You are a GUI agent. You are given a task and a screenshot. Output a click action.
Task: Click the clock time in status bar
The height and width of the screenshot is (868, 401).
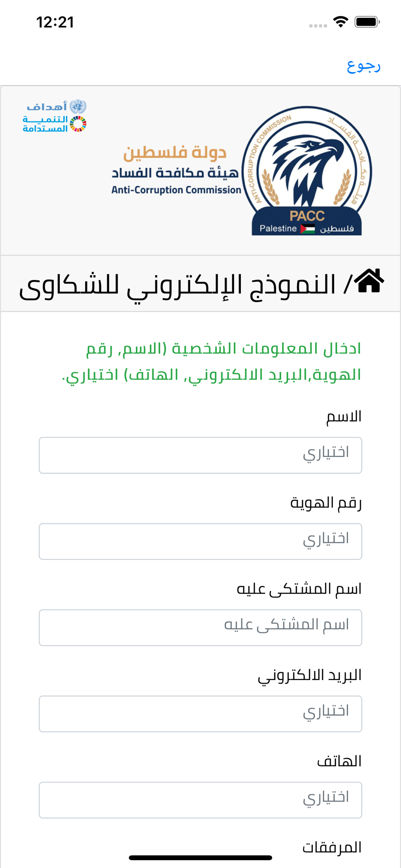click(55, 22)
